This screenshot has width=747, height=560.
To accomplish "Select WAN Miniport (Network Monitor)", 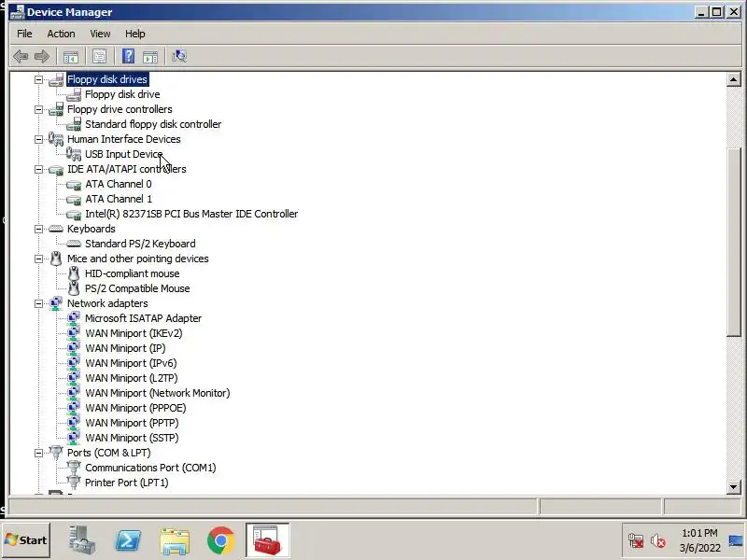I will click(x=157, y=393).
